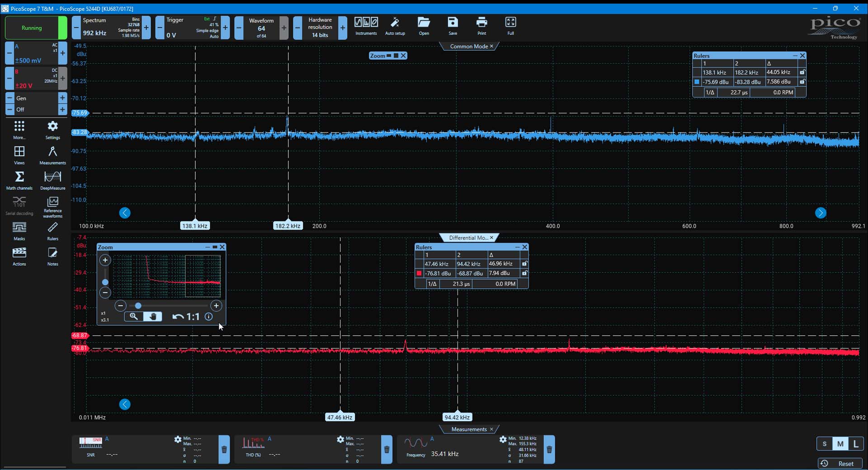Viewport: 868px width, 470px height.
Task: Click the 94.42 kHz ruler handle
Action: tap(457, 417)
